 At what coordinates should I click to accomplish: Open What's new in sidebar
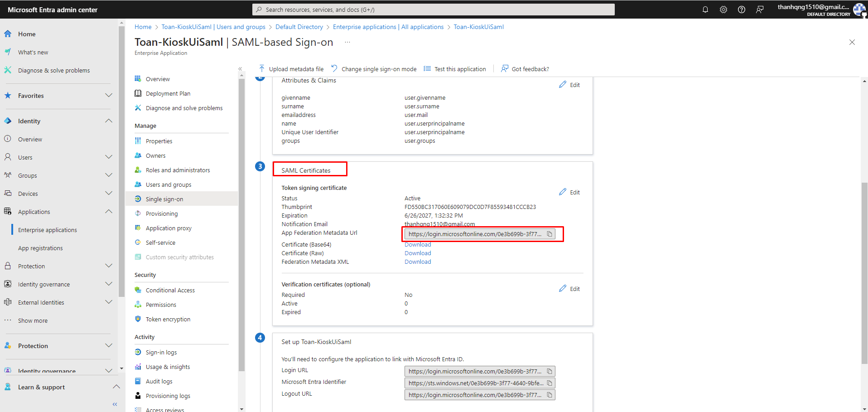[33, 52]
